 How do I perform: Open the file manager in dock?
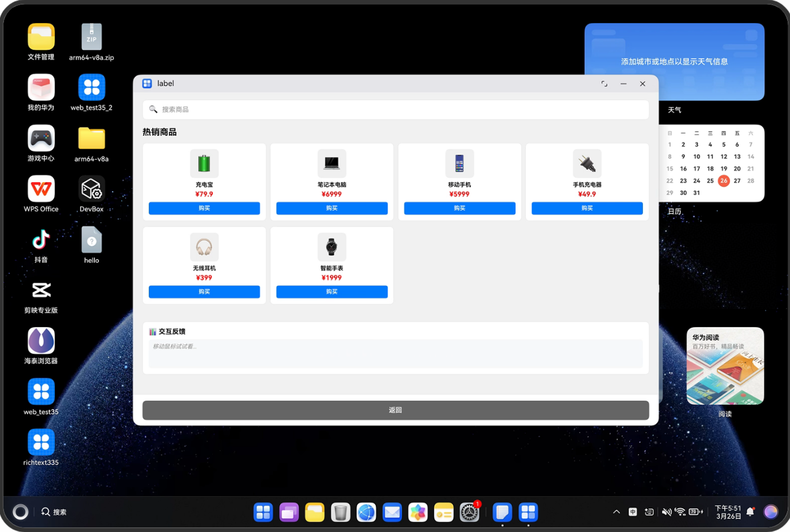click(x=314, y=512)
